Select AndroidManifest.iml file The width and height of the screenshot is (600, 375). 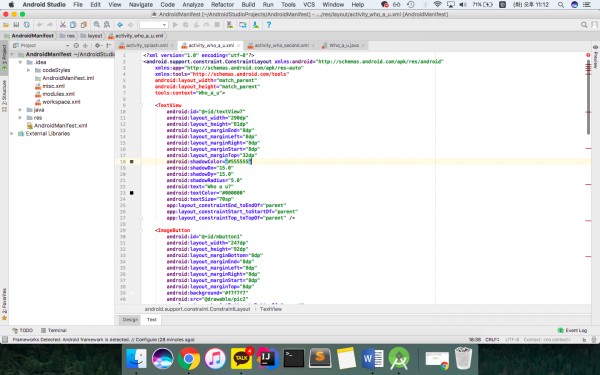click(x=64, y=78)
